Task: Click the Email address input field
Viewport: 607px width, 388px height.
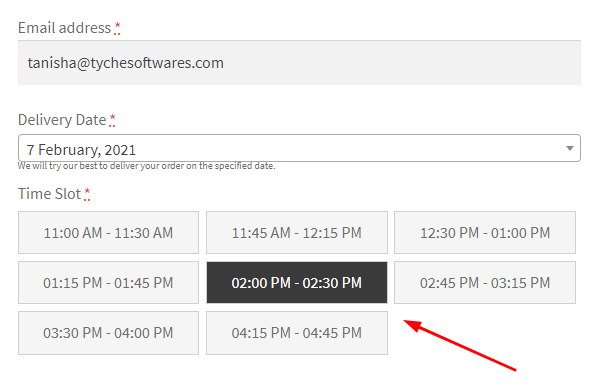Action: [299, 63]
